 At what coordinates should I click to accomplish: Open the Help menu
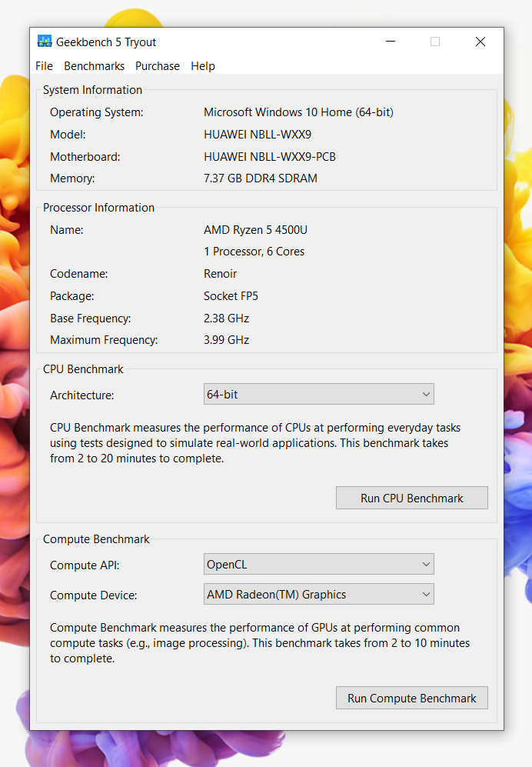[203, 66]
